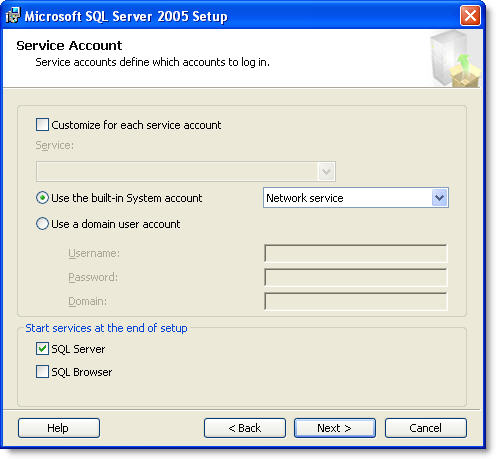
Task: Click the setup installer icon in title bar
Action: (13, 15)
